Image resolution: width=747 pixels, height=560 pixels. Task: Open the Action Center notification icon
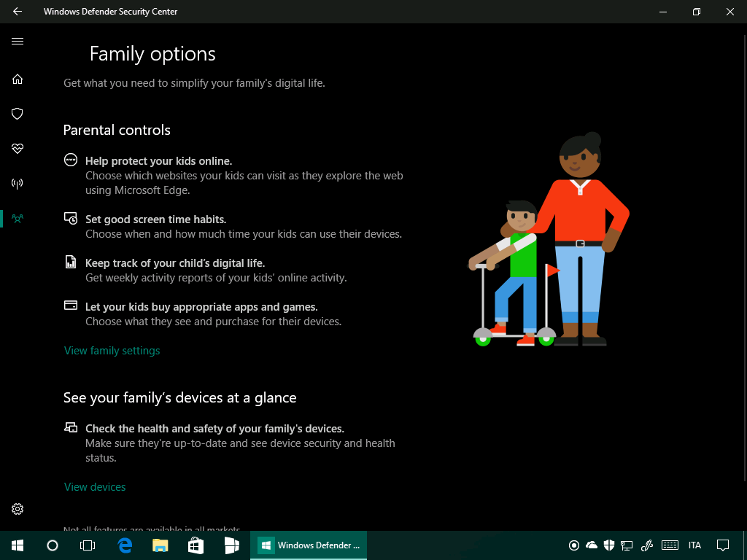(723, 545)
